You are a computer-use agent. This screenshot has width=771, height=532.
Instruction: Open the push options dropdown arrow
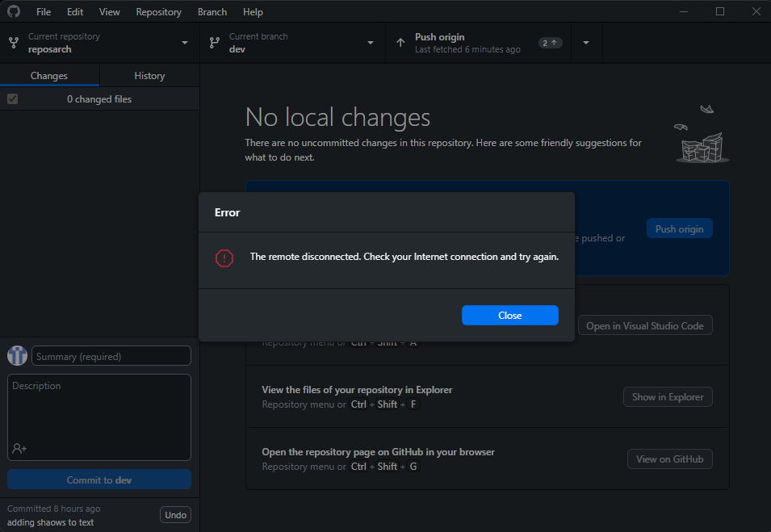(586, 43)
